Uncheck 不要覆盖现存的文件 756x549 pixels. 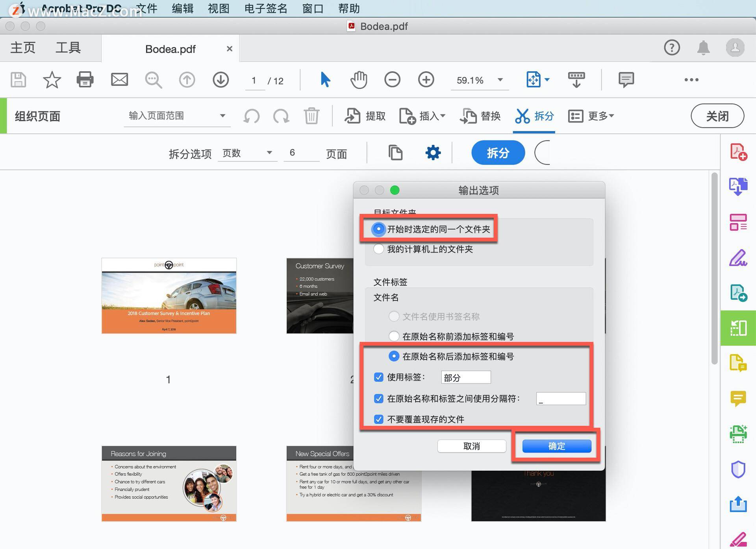coord(378,419)
